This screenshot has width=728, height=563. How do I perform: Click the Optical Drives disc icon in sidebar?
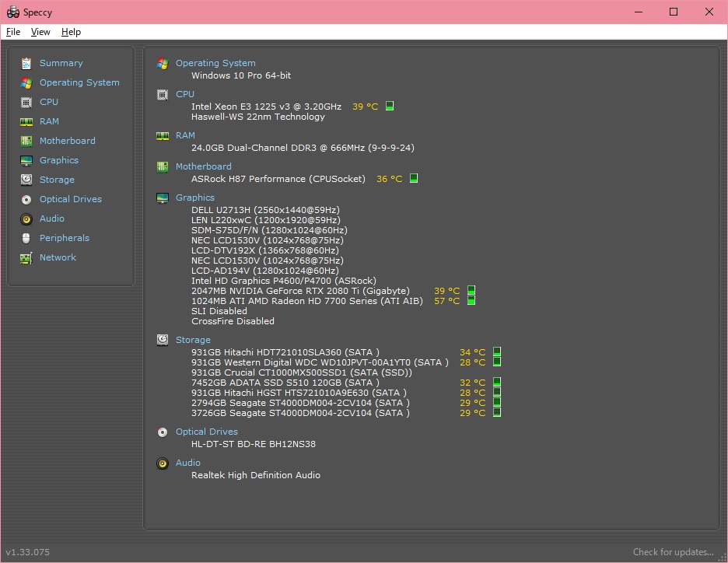point(26,200)
